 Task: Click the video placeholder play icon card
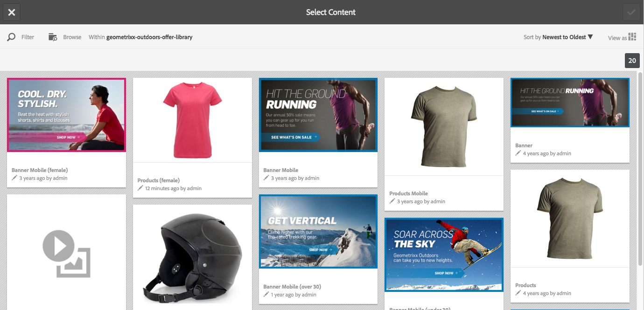pos(66,252)
